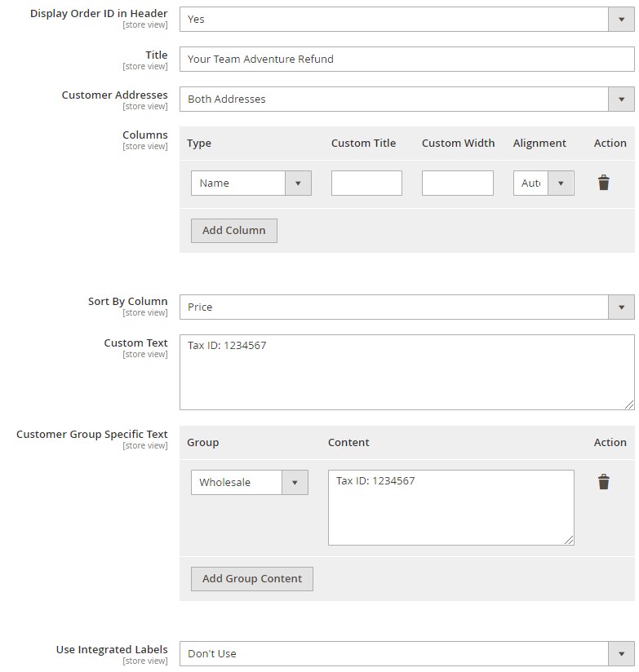Viewport: 639px width, 672px height.
Task: Open Display Order ID in Header dropdown
Action: pos(406,20)
